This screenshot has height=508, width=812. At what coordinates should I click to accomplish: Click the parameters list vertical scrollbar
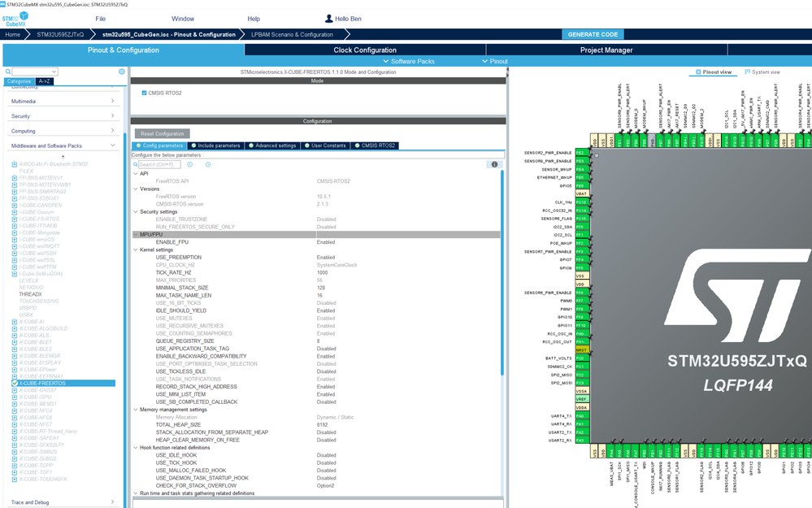click(x=502, y=273)
